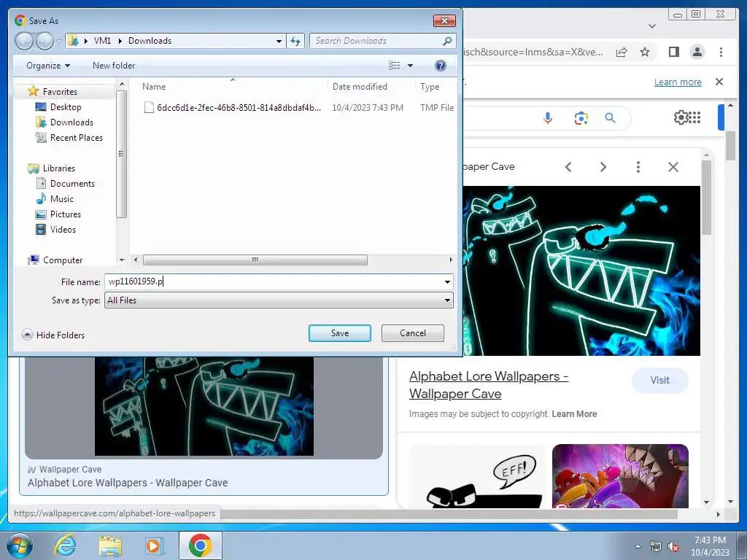Click the Back arrow in Save As dialog
The height and width of the screenshot is (560, 747).
pyautogui.click(x=24, y=41)
